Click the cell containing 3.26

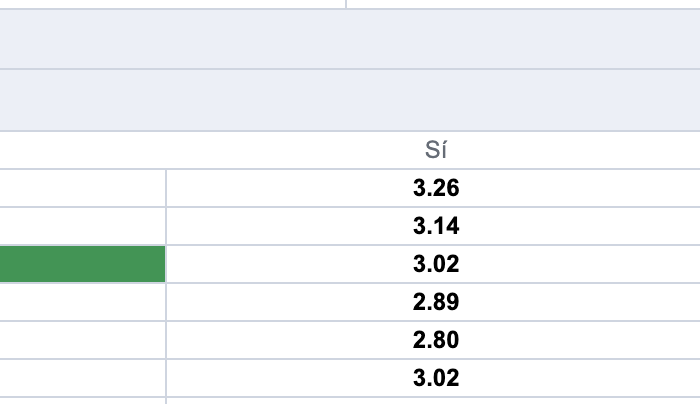435,188
